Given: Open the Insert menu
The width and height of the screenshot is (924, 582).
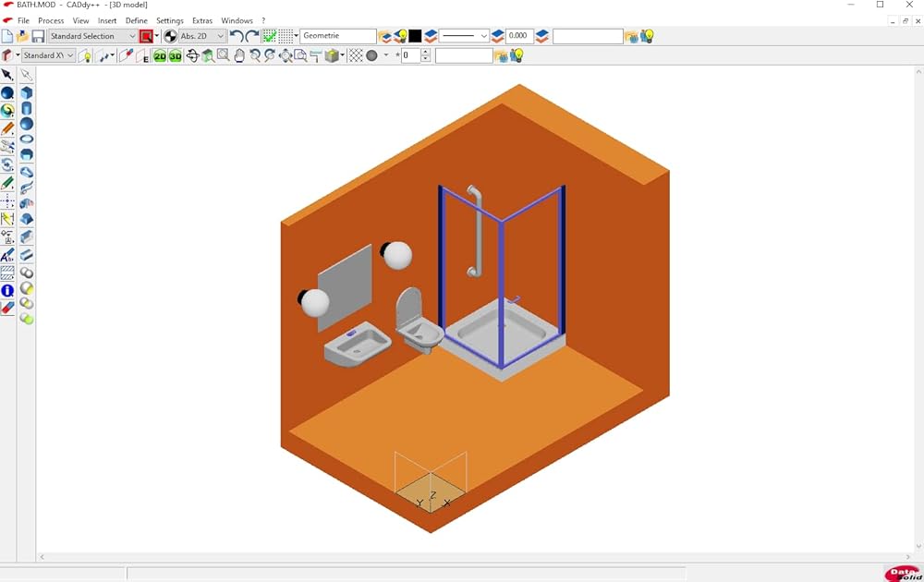Looking at the screenshot, I should [x=107, y=20].
